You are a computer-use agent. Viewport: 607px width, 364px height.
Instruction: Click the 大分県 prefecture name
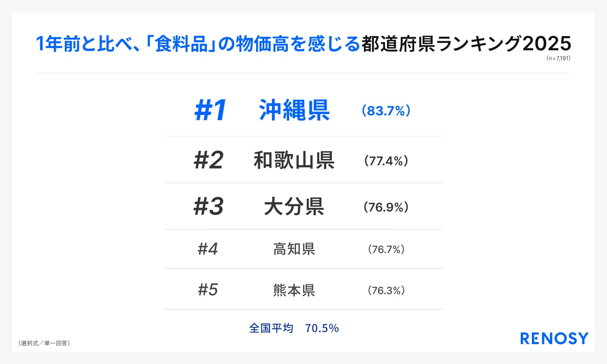pos(294,207)
